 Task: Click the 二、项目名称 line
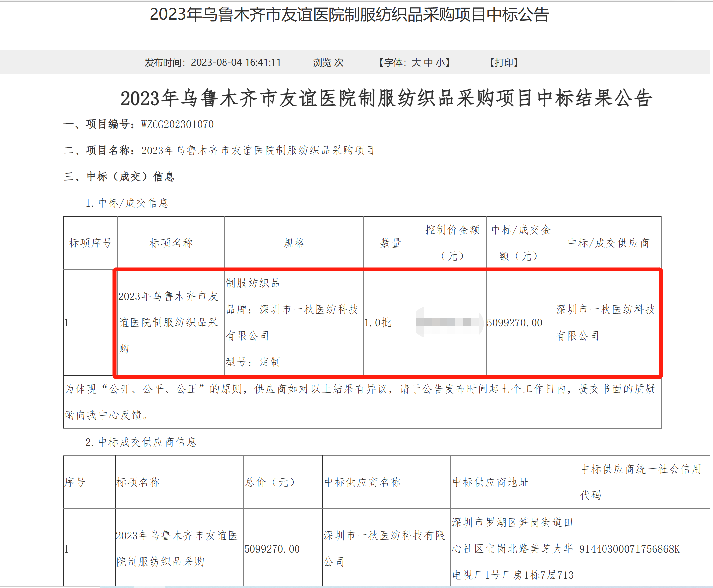[219, 151]
